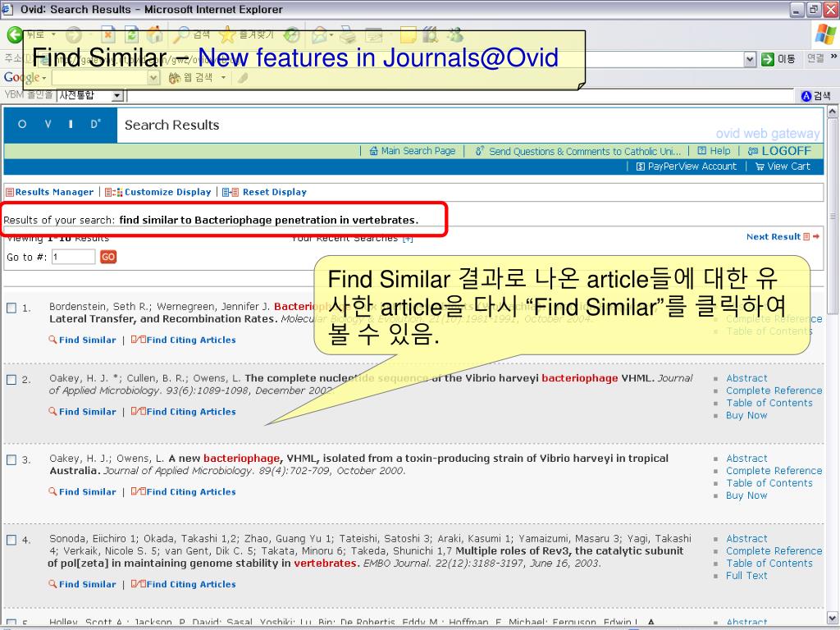
Task: Open the browser Search magnifier tool
Action: (x=191, y=35)
